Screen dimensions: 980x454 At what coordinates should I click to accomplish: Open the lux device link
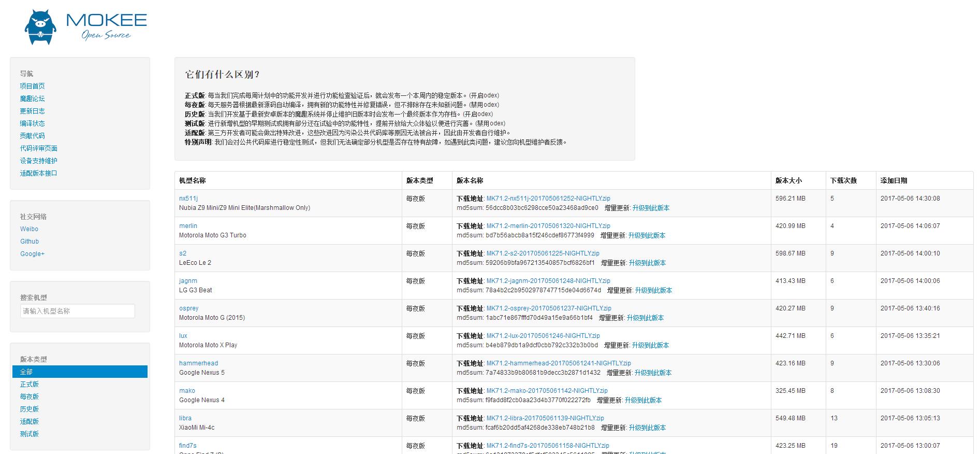pyautogui.click(x=183, y=336)
